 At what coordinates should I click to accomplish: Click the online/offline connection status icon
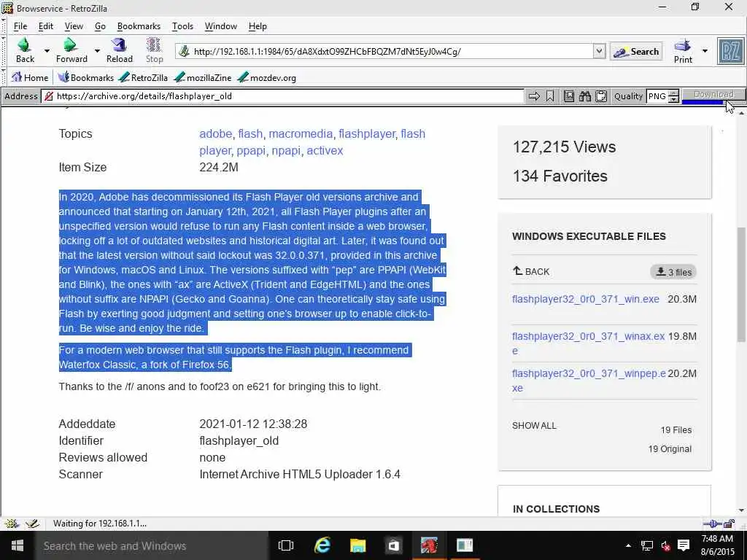(712, 524)
